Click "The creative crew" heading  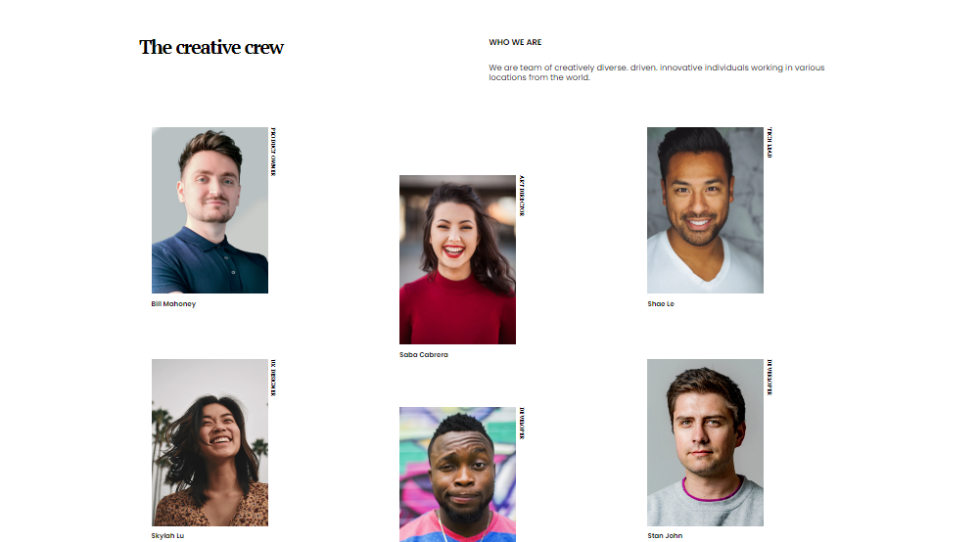tap(211, 48)
